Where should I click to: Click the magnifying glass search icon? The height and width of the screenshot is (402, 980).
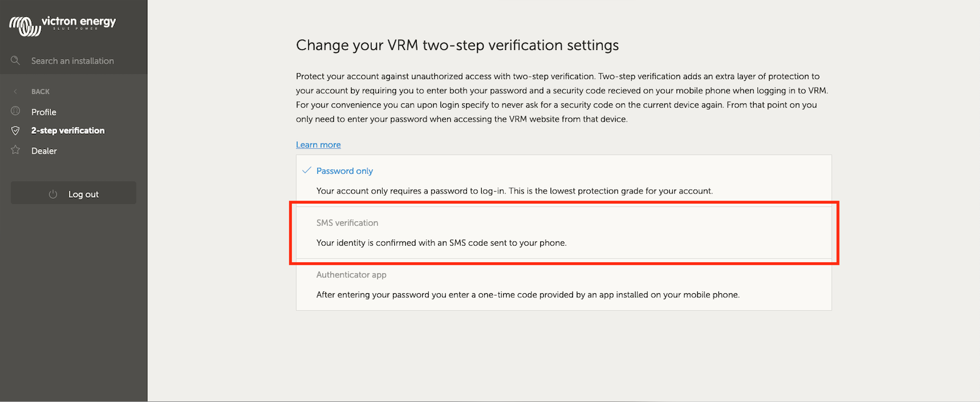[x=15, y=60]
